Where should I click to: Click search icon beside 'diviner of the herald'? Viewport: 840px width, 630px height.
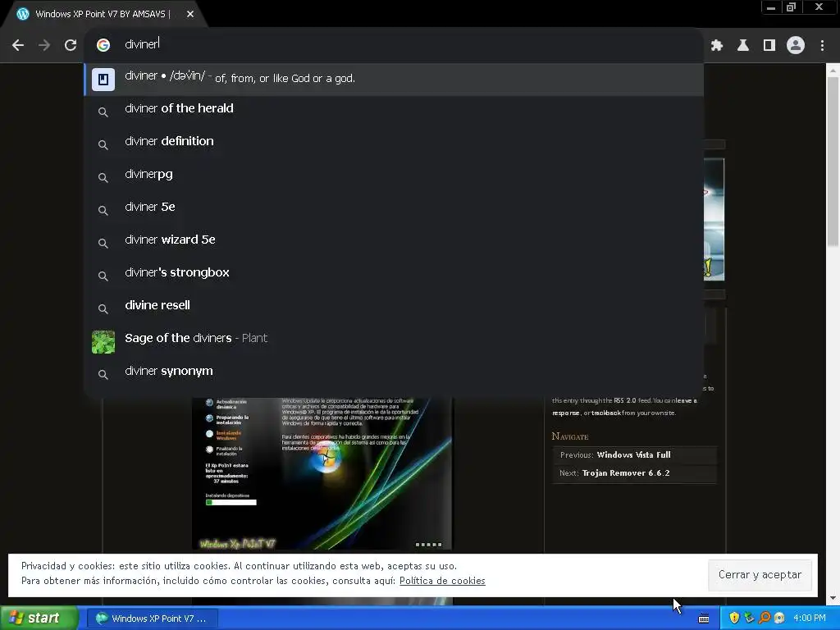(103, 112)
